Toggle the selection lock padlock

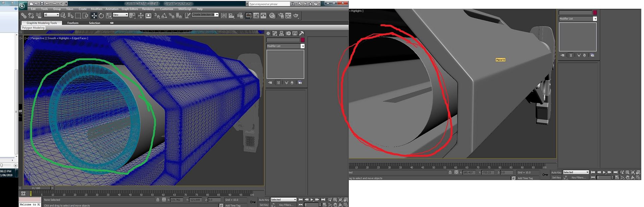158,200
